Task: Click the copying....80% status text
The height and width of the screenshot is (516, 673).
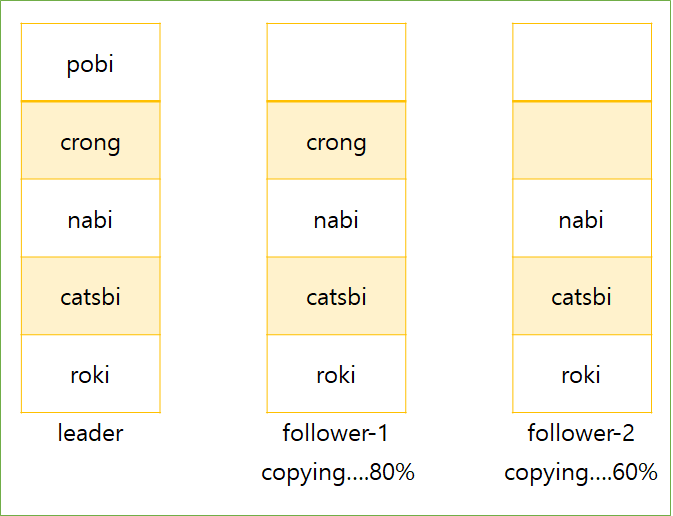Action: pos(338,473)
